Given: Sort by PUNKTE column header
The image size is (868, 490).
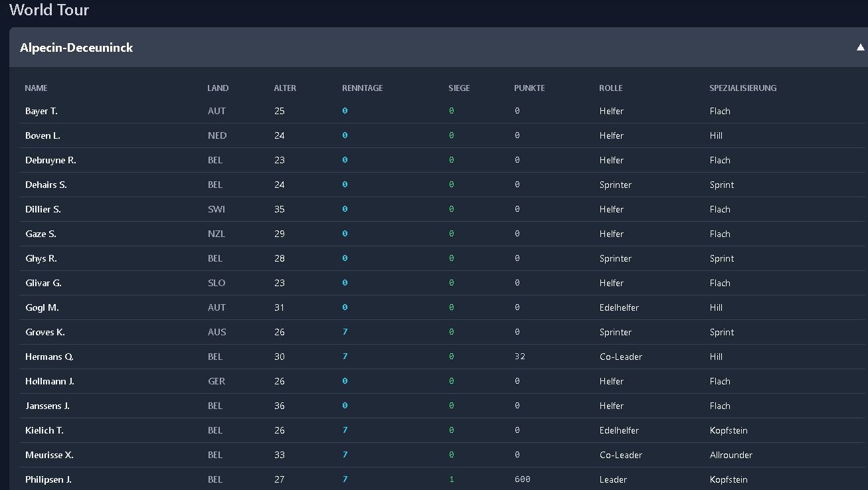Looking at the screenshot, I should pos(529,88).
